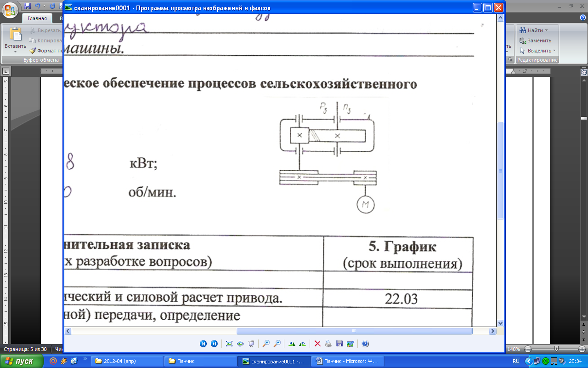
Task: Change keyboard language RU indicator
Action: (x=516, y=362)
